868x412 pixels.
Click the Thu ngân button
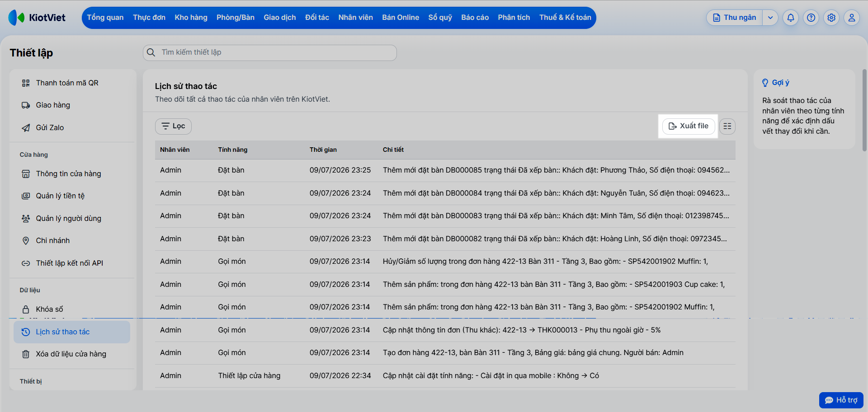pos(735,18)
